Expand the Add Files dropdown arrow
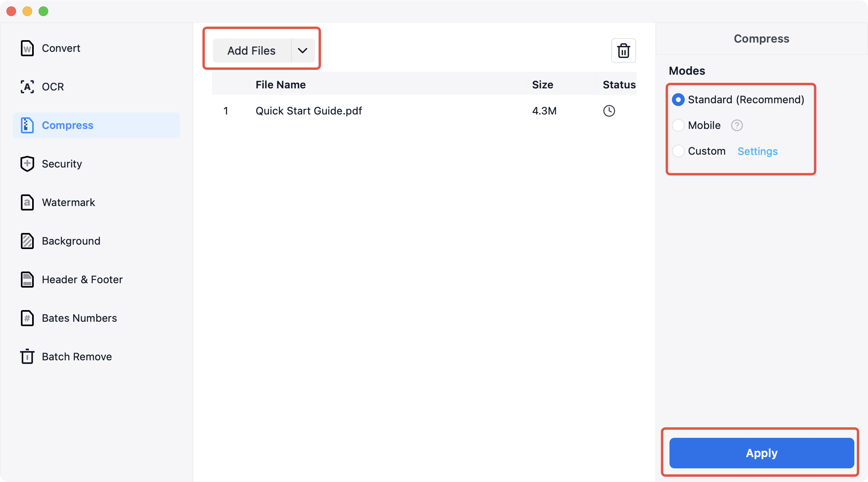 303,51
